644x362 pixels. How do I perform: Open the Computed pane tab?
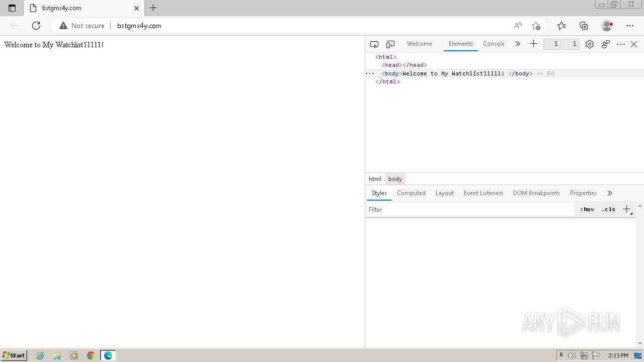click(x=411, y=193)
